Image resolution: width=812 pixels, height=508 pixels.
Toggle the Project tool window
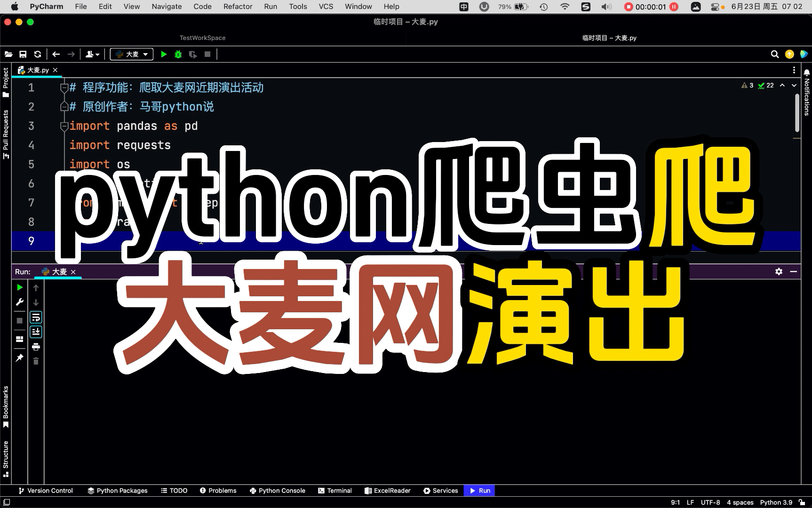(x=6, y=82)
